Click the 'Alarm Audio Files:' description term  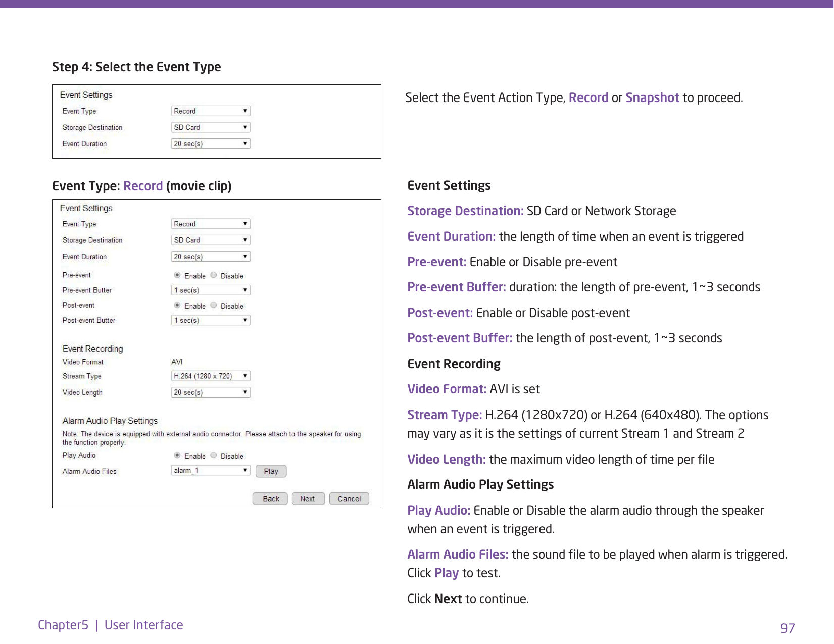[458, 554]
